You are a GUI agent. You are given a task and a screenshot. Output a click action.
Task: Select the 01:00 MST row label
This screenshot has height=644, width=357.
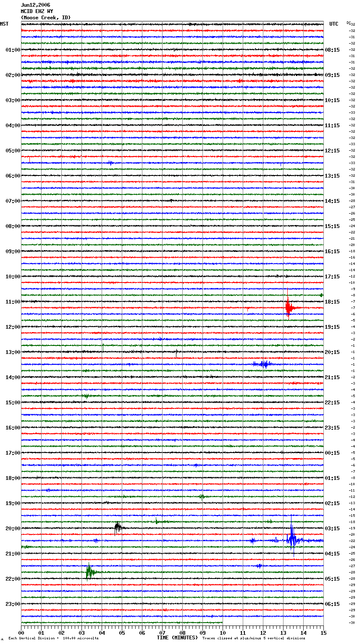point(13,50)
